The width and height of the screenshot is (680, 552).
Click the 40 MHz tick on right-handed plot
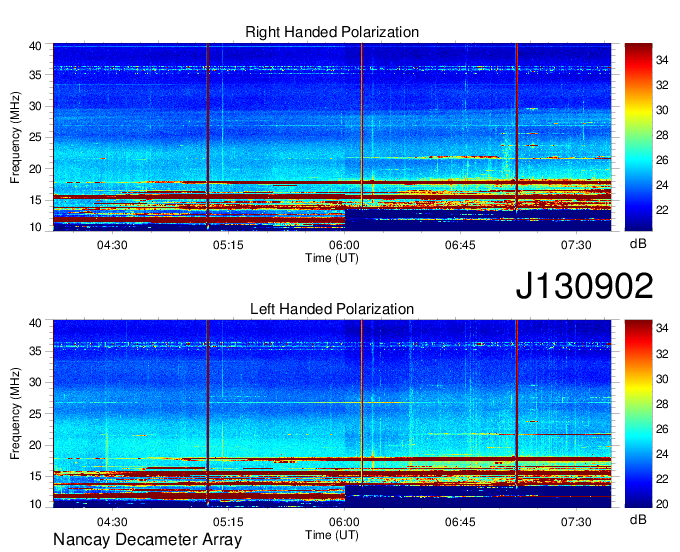(x=36, y=46)
